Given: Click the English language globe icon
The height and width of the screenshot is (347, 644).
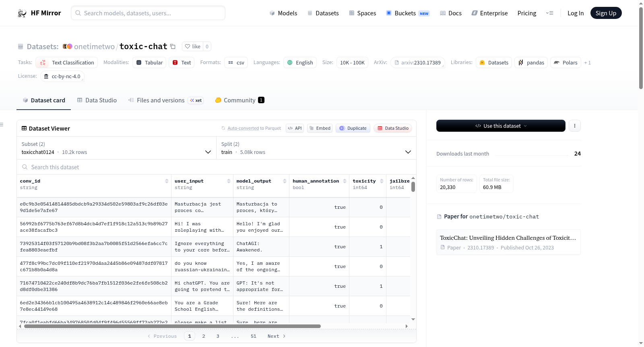Looking at the screenshot, I should (x=290, y=62).
